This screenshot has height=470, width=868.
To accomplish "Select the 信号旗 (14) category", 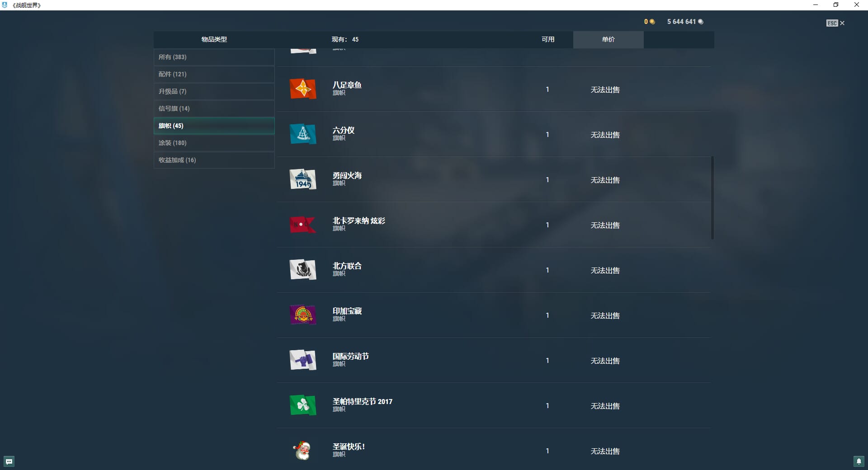I will [214, 108].
